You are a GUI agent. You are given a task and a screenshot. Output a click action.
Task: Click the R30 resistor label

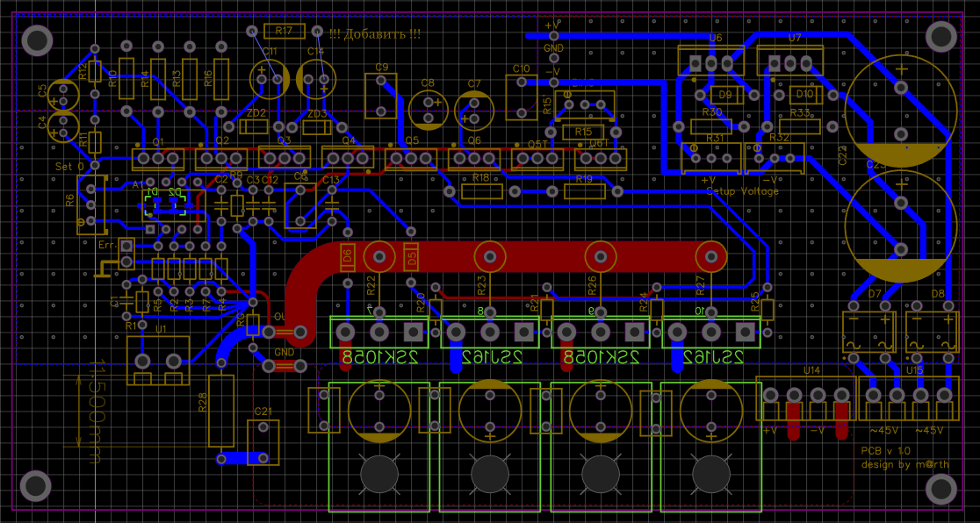[x=712, y=111]
